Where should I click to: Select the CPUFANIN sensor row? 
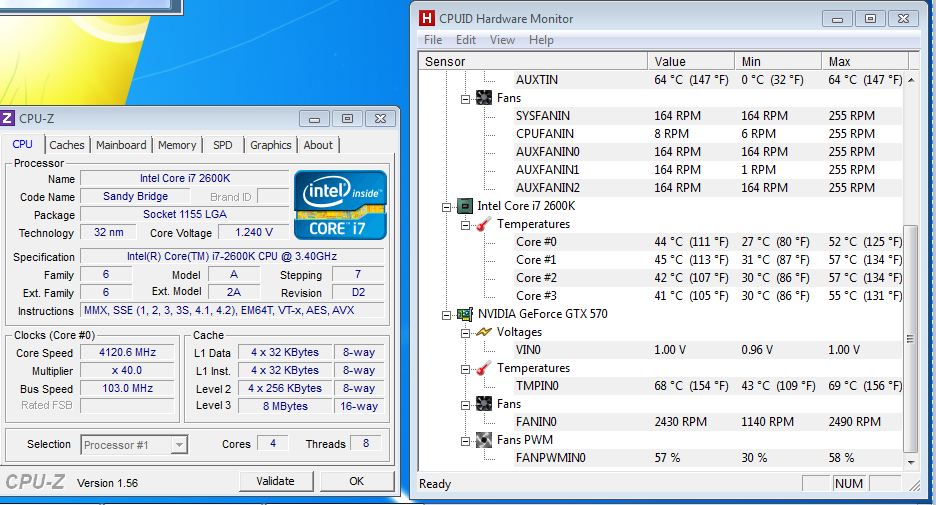pyautogui.click(x=707, y=134)
